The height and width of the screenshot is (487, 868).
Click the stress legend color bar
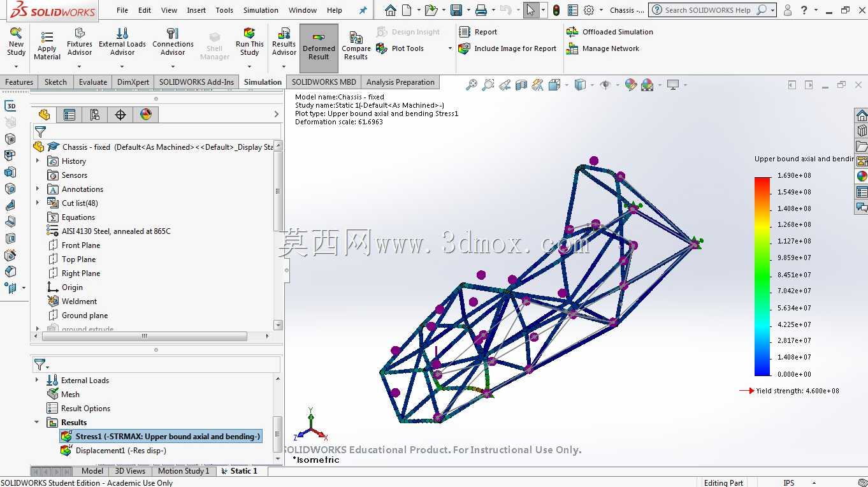tap(762, 276)
